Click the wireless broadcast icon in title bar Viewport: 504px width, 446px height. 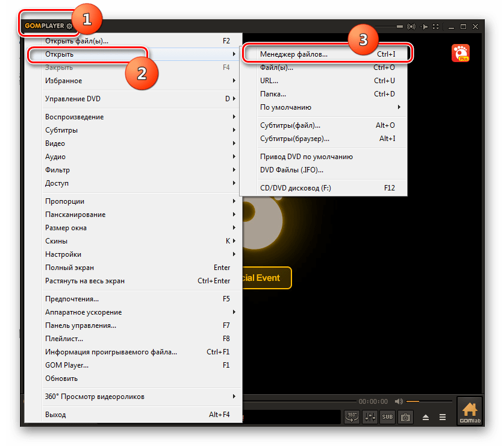(411, 27)
